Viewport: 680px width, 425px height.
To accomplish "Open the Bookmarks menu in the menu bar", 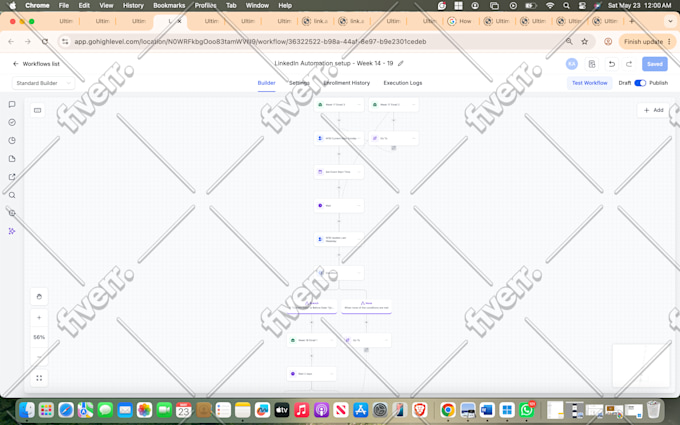I will point(169,5).
